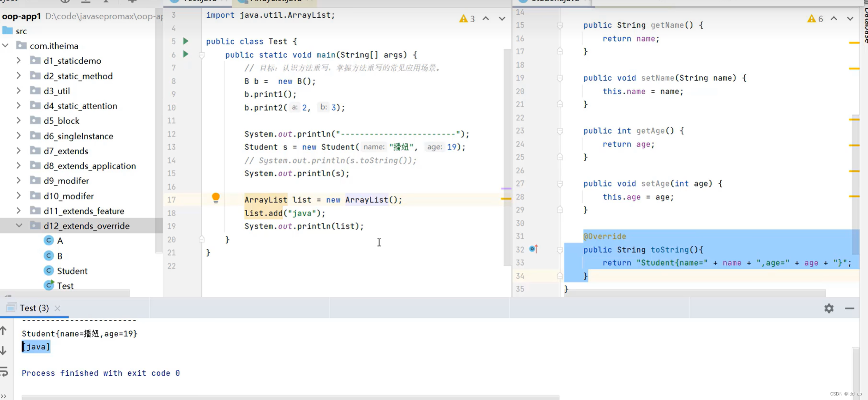
Task: Click the highlighted '[java]' console output
Action: tap(36, 347)
